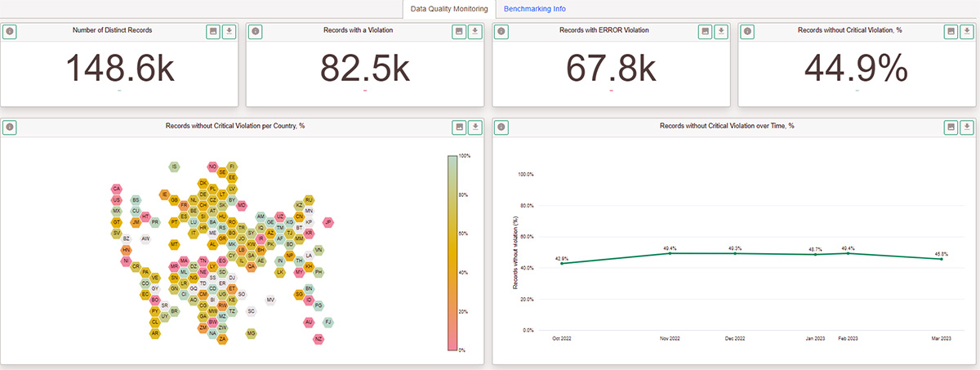Click the 0% label on color legend
This screenshot has width=980, height=370.
[x=461, y=350]
